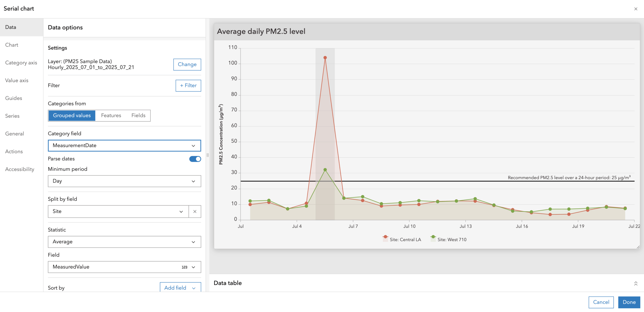The image size is (644, 312).
Task: Select Features as categories source
Action: (111, 115)
